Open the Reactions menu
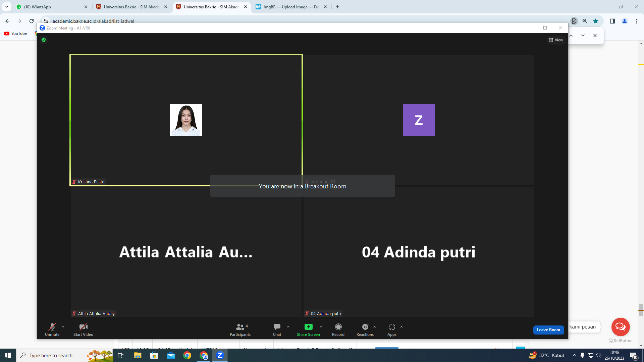 (365, 329)
